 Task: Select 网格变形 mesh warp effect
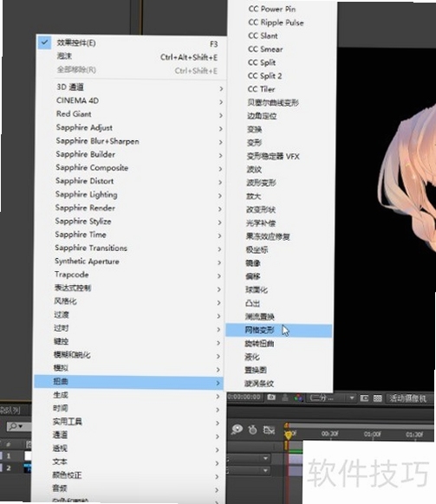pos(278,331)
